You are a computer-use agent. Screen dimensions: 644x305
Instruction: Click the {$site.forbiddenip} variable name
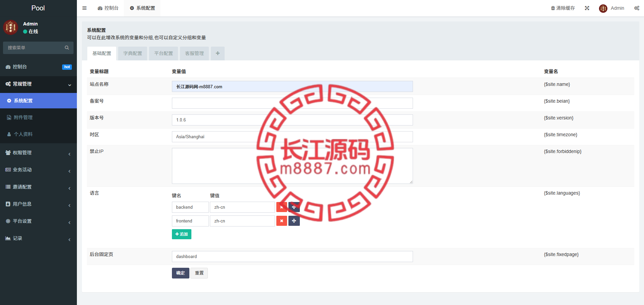point(563,151)
